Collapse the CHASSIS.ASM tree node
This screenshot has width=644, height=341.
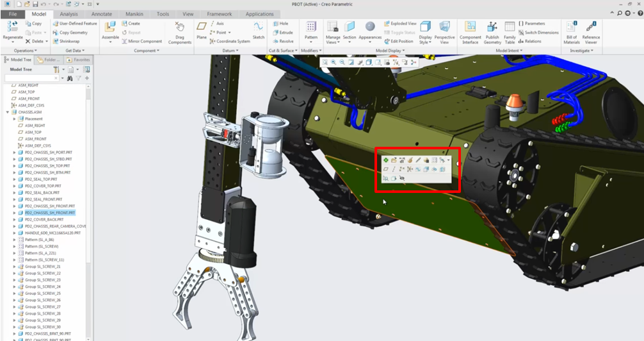[x=8, y=112]
